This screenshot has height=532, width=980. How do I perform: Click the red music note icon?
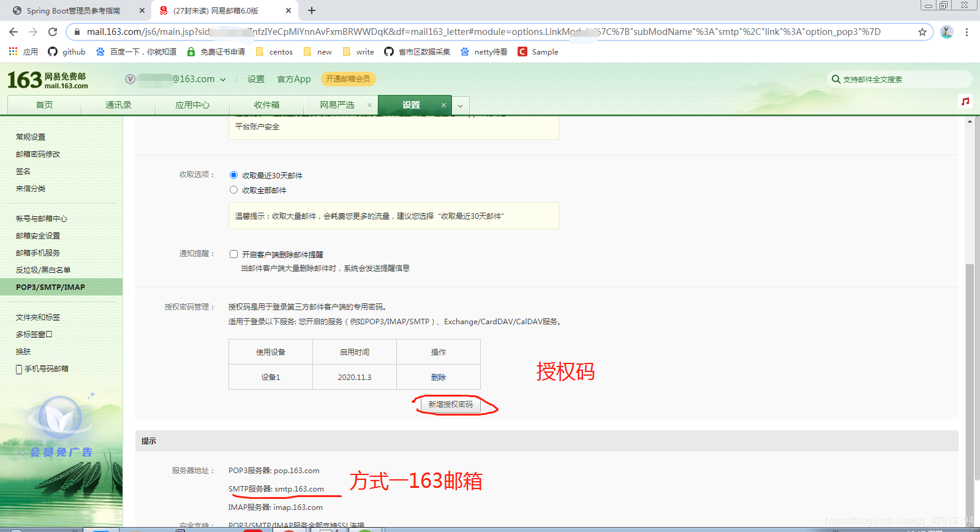click(966, 101)
